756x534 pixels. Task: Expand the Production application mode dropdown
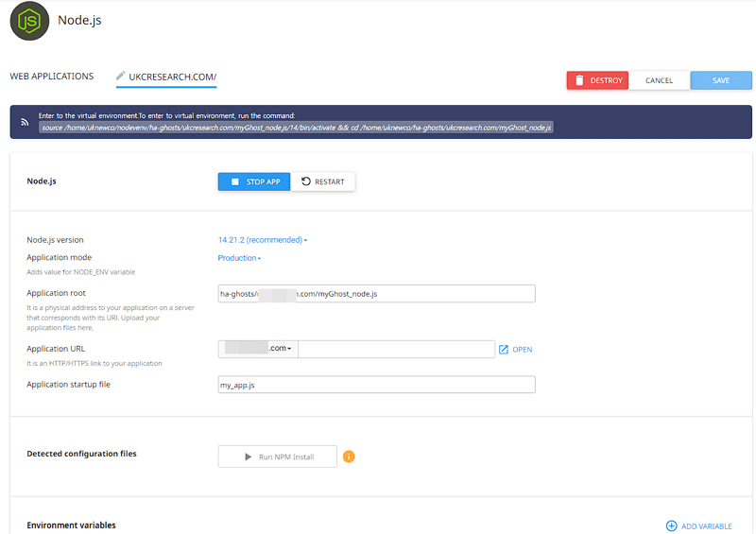pos(239,258)
